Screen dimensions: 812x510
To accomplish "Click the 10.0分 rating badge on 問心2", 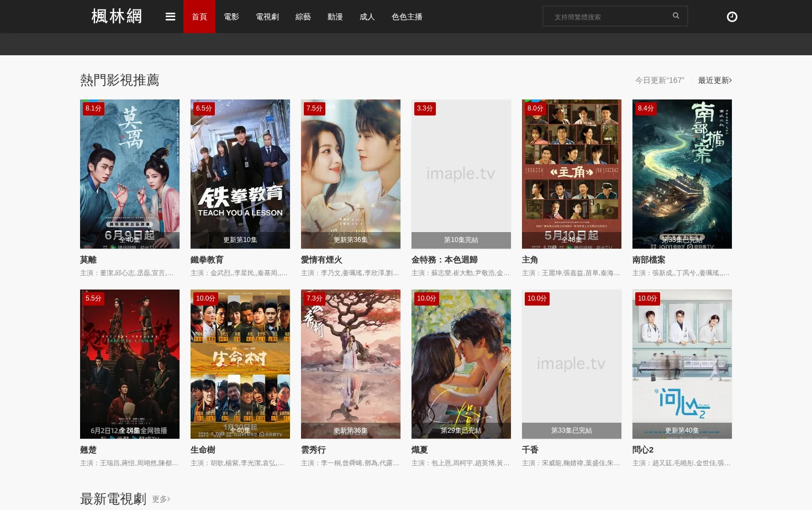I will pos(647,298).
